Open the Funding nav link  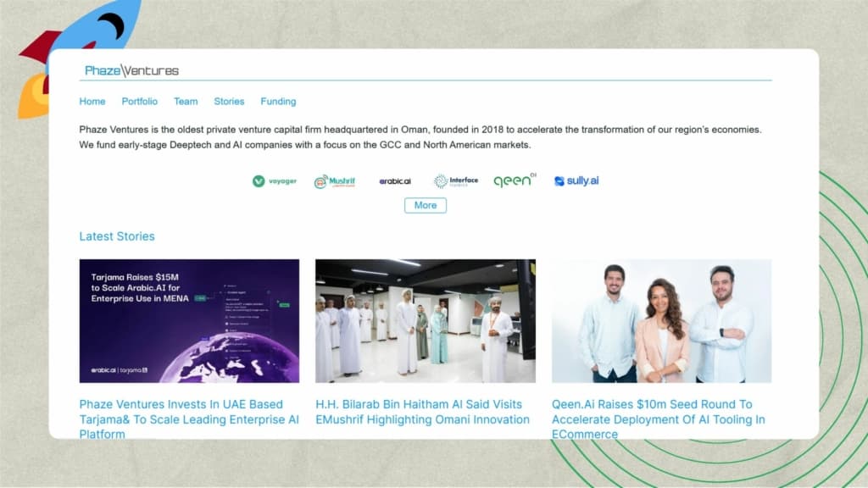(x=278, y=102)
